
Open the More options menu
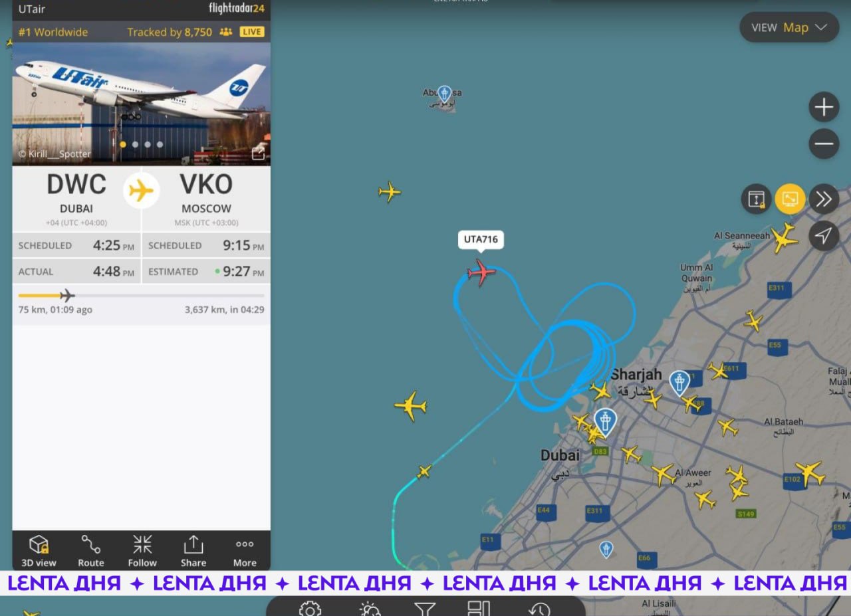pos(245,551)
